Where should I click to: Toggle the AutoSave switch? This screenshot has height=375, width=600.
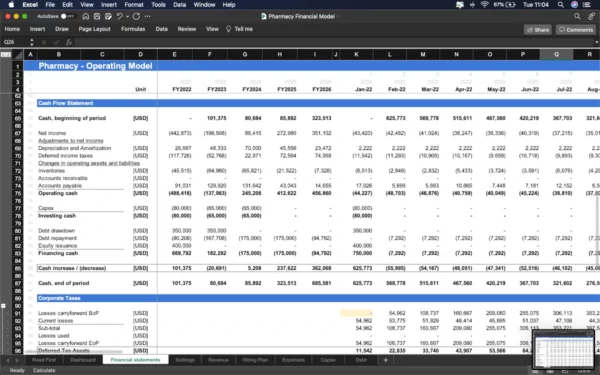click(67, 16)
